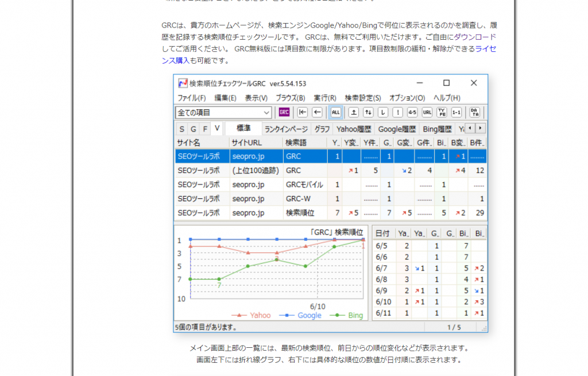This screenshot has height=376, width=588.
Task: Click the Google legend entry in graph
Action: [x=300, y=315]
